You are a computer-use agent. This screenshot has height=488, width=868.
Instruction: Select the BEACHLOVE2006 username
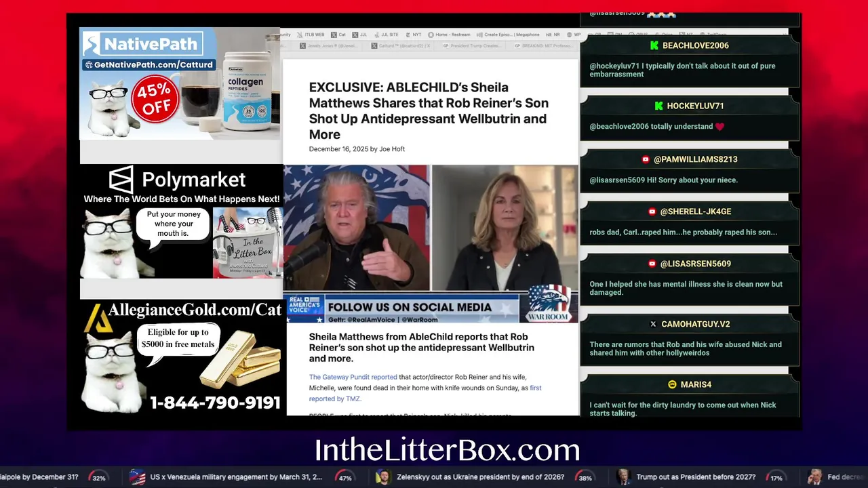point(696,45)
